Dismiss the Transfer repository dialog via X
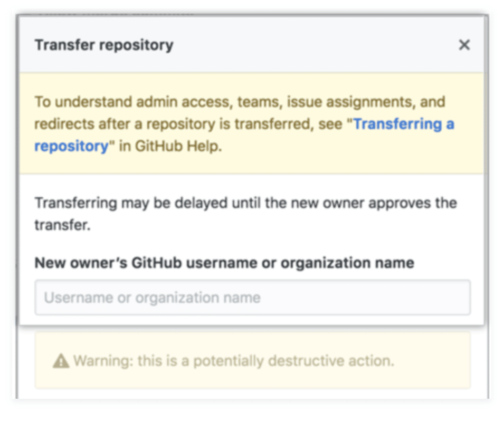Viewport: 504px width, 423px height. [464, 45]
